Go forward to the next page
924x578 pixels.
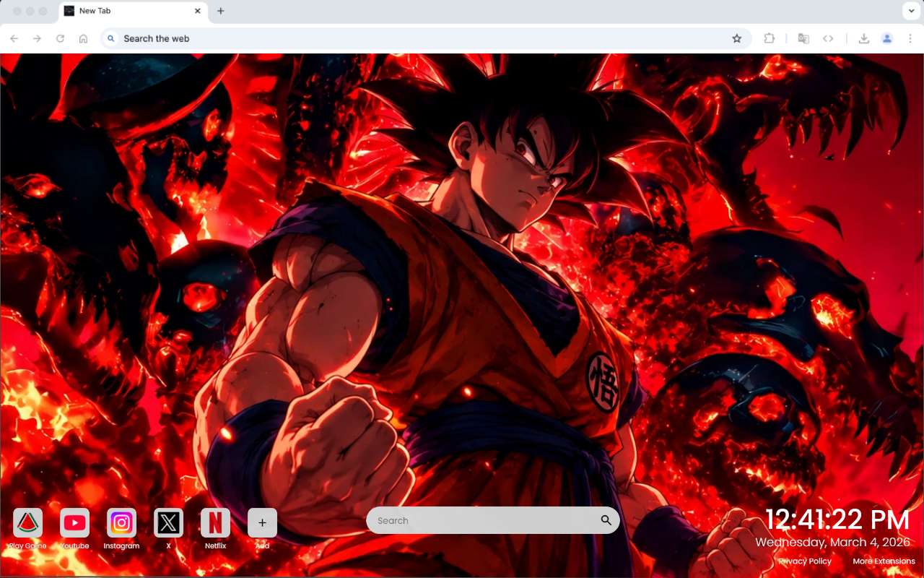tap(38, 38)
